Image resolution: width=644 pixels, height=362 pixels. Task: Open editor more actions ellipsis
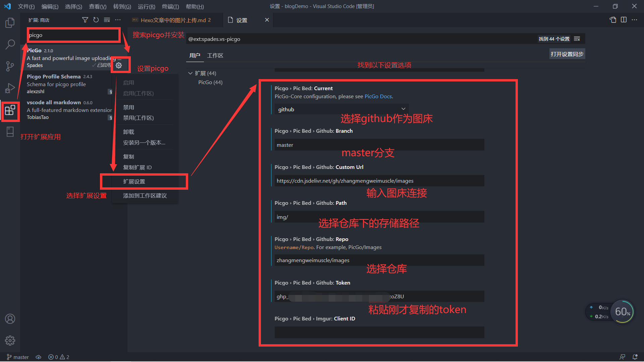point(634,20)
